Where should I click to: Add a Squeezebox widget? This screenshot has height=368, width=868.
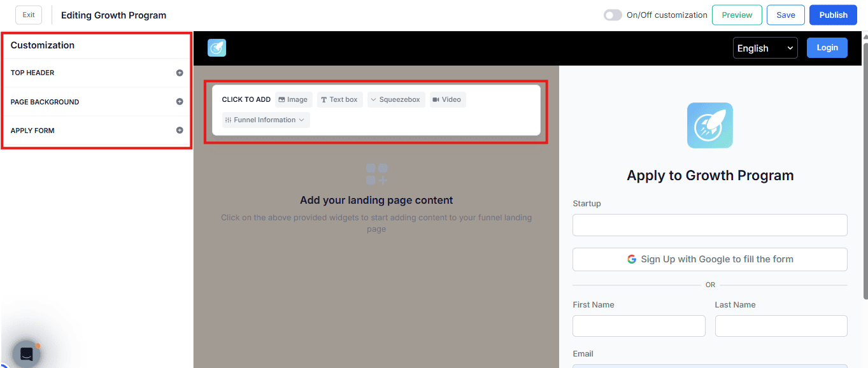coord(395,99)
